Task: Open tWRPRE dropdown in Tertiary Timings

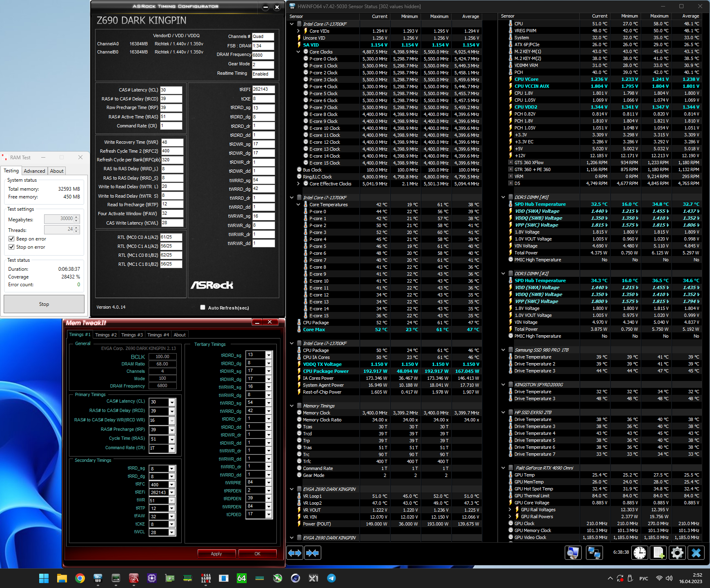Action: [269, 483]
